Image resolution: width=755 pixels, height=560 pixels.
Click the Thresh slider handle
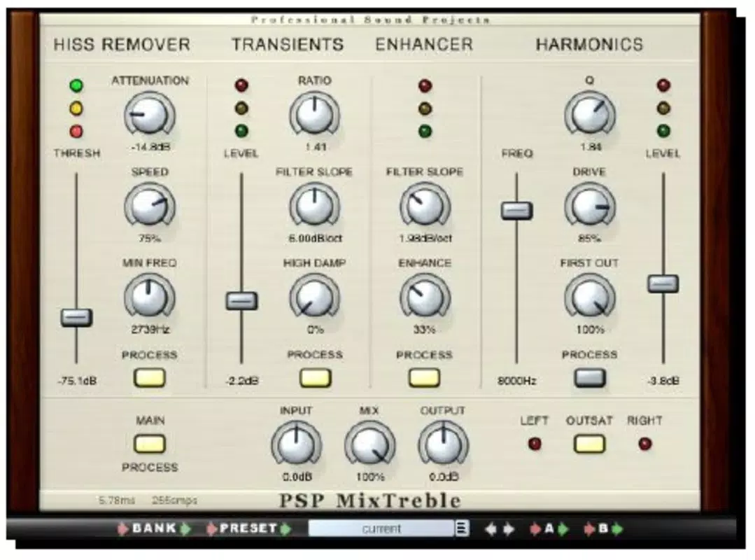coord(76,317)
